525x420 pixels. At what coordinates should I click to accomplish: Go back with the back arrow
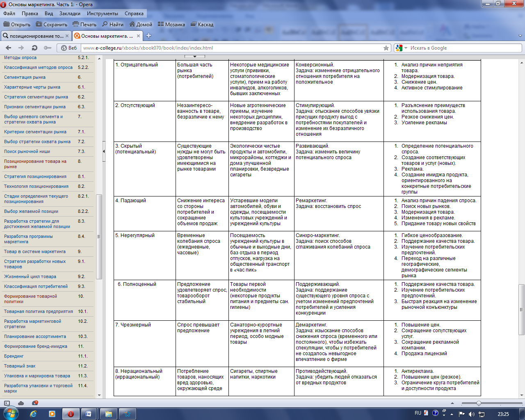pyautogui.click(x=9, y=48)
